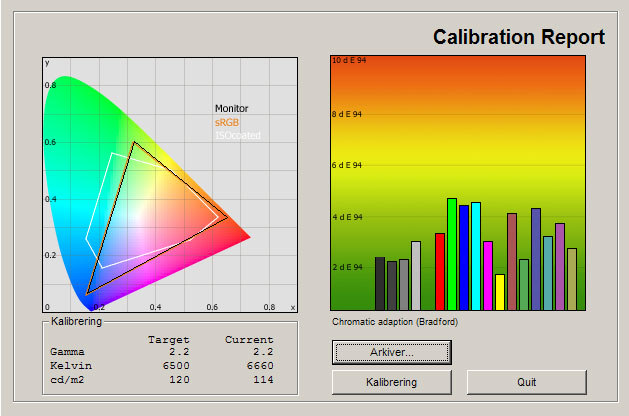This screenshot has width=629, height=416.
Task: Select the red bar in the chart
Action: pyautogui.click(x=440, y=272)
